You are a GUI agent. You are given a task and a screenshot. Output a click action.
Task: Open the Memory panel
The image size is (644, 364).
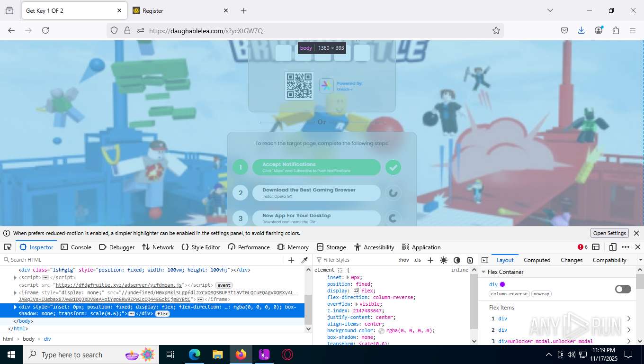293,247
